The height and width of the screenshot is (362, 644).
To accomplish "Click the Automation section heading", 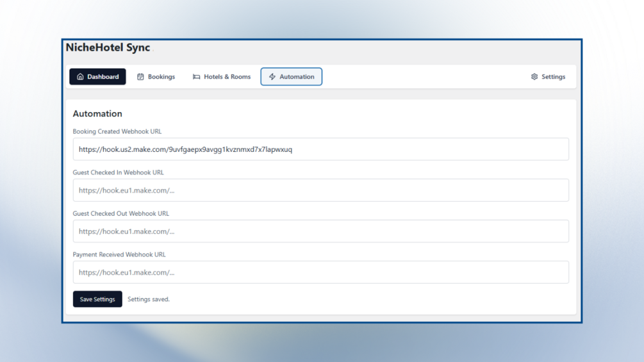I will (x=97, y=113).
